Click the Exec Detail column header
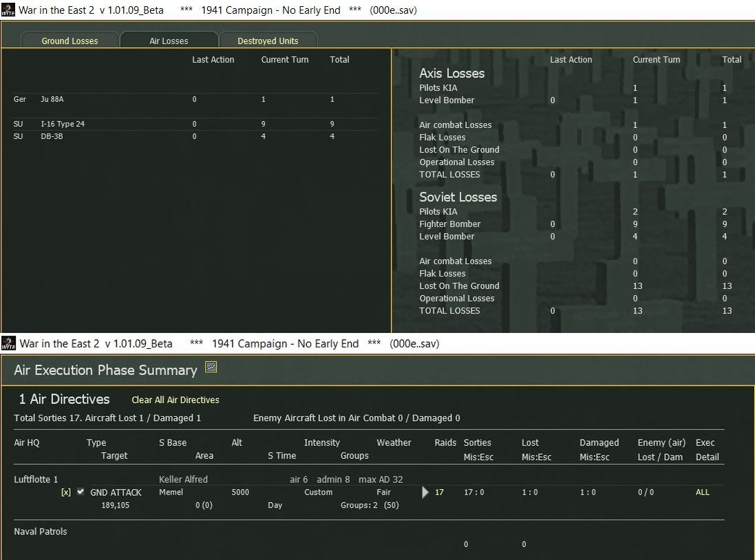 pyautogui.click(x=707, y=449)
